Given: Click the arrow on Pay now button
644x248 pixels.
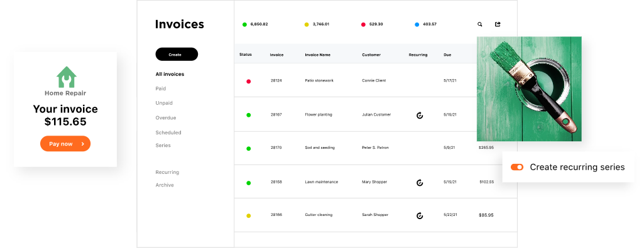Looking at the screenshot, I should point(82,144).
